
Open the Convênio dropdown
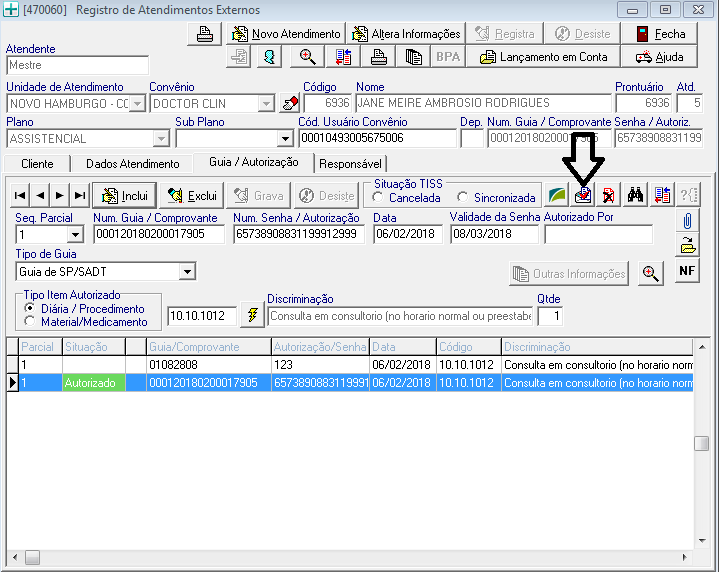point(266,104)
